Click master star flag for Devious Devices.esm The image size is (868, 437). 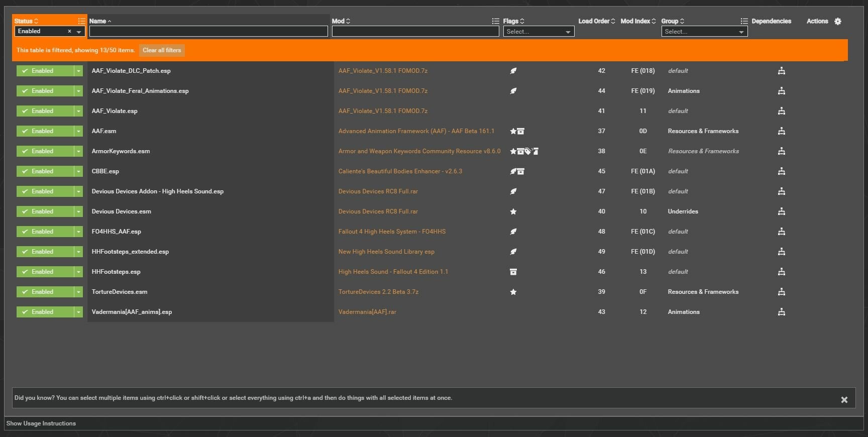click(x=513, y=211)
